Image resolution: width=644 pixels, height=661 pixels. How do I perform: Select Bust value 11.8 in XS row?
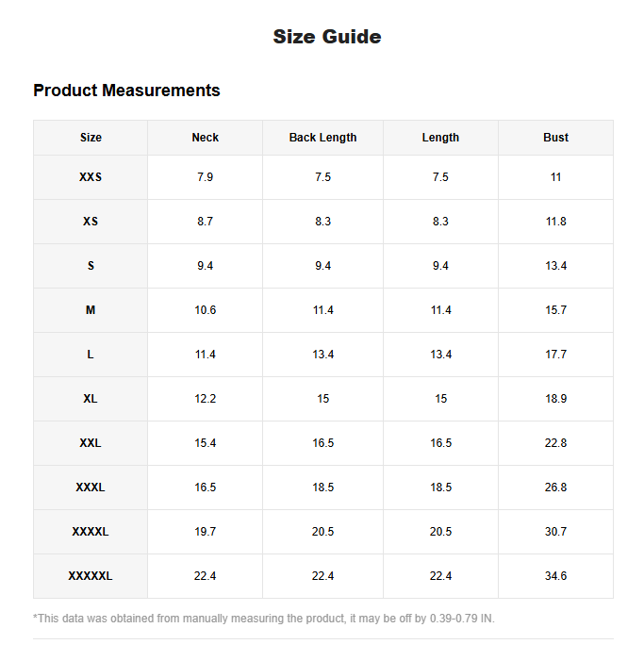coord(555,222)
